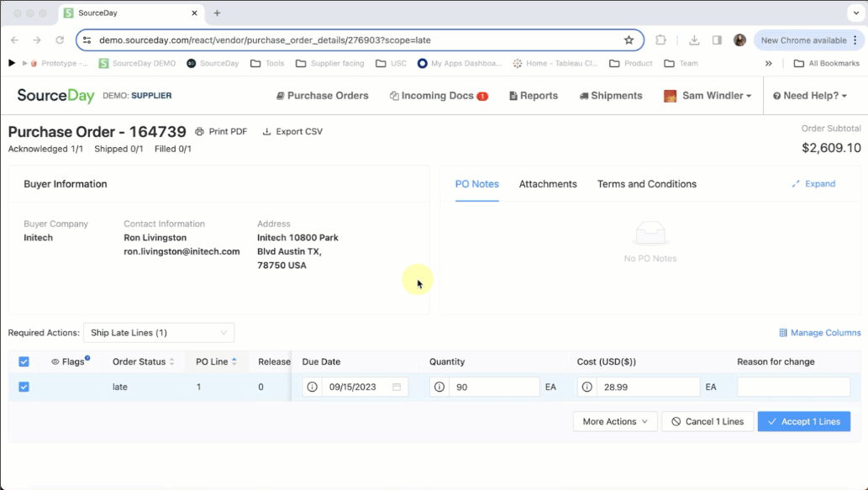Open the My Apps Dashboard bookmark
The width and height of the screenshot is (868, 490).
pyautogui.click(x=460, y=63)
